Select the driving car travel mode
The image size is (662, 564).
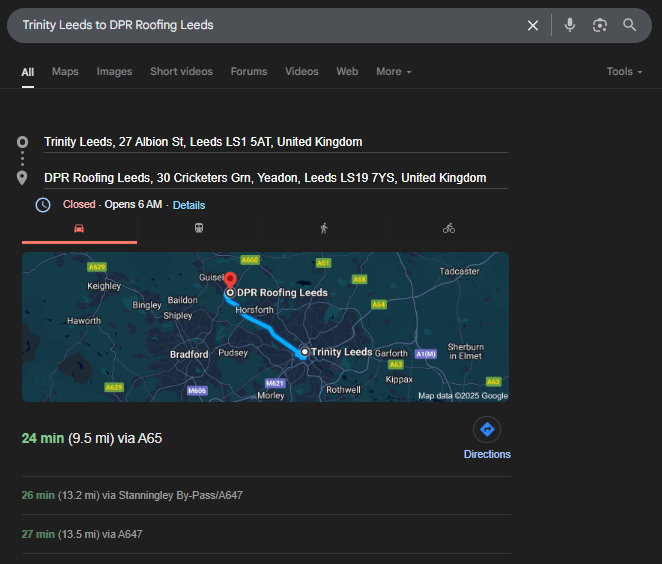79,228
